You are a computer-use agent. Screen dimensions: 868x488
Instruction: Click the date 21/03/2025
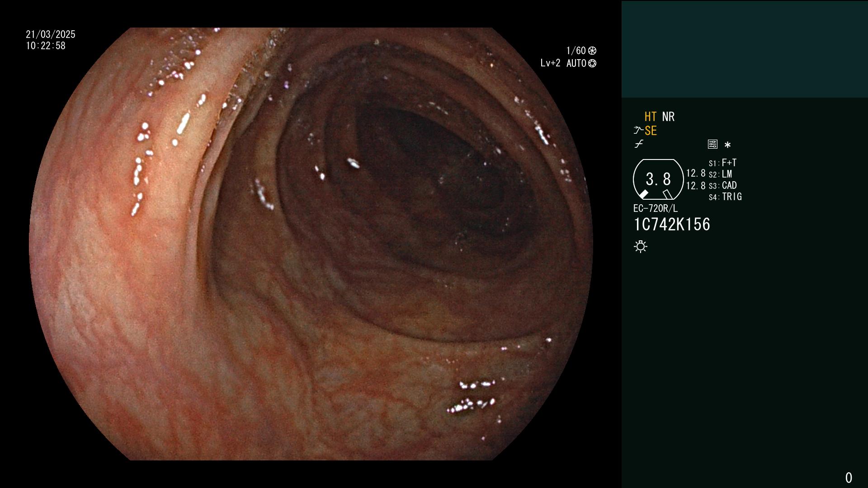(x=51, y=34)
